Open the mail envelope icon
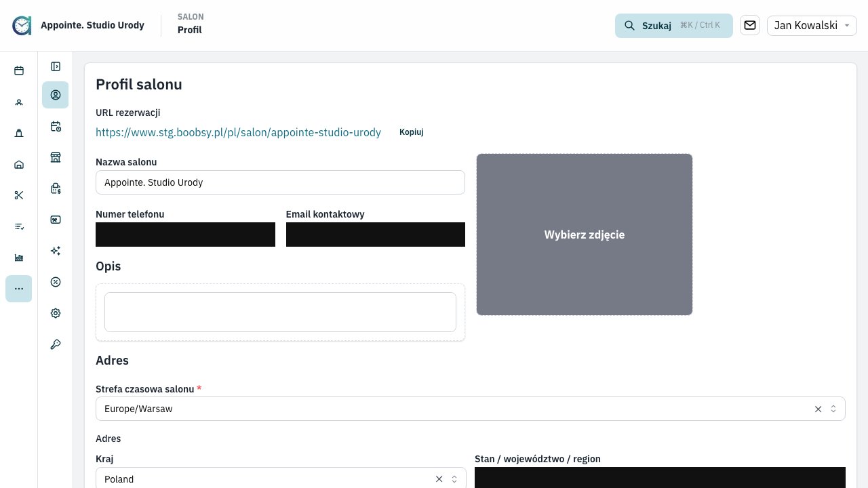Viewport: 868px width, 488px height. pyautogui.click(x=750, y=26)
